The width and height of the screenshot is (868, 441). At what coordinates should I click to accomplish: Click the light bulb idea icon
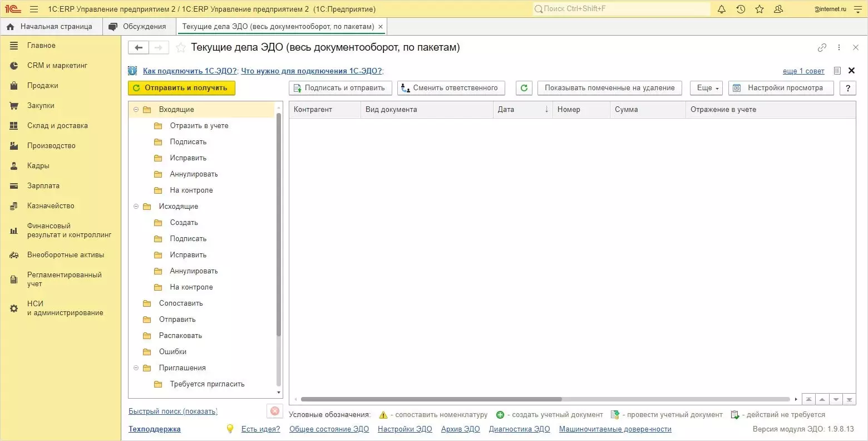click(230, 429)
